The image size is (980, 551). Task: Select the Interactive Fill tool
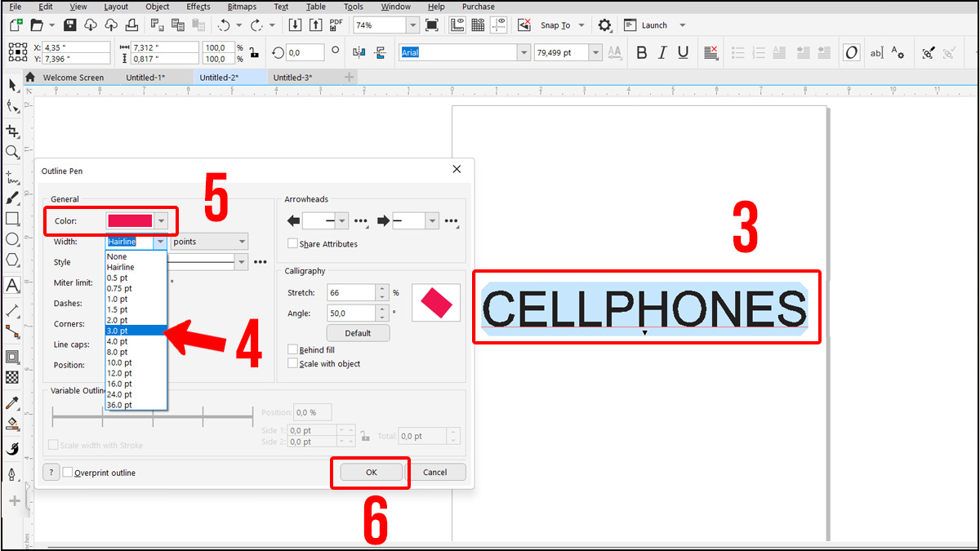(x=12, y=424)
